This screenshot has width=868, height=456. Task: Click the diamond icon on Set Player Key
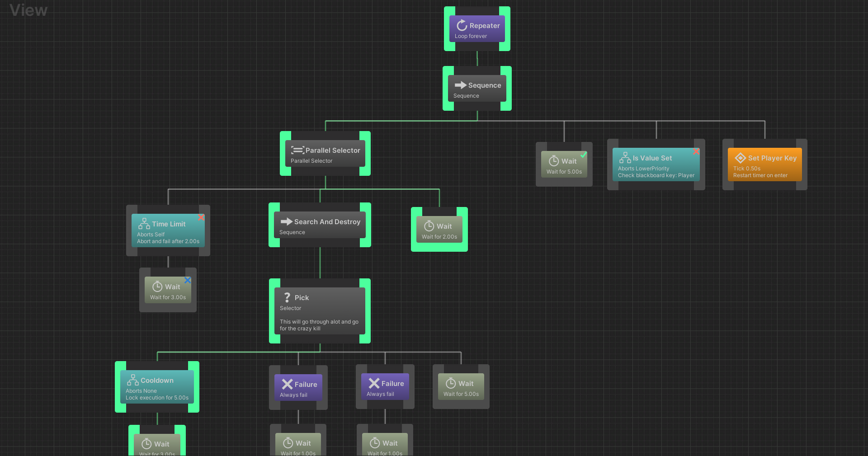point(740,158)
